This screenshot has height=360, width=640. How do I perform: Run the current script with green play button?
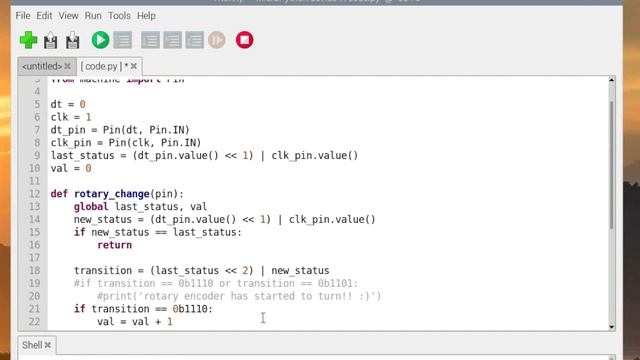pos(100,40)
